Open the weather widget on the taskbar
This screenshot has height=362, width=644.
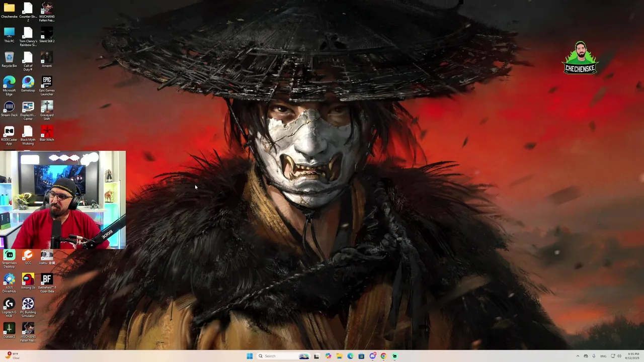click(13, 356)
